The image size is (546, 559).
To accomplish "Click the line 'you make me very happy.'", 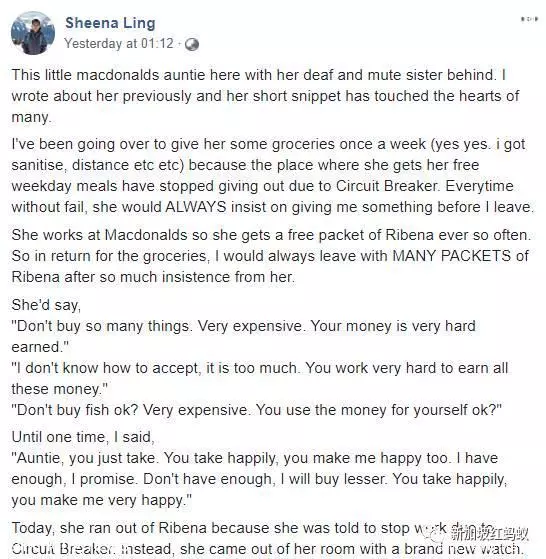I will 101,500.
